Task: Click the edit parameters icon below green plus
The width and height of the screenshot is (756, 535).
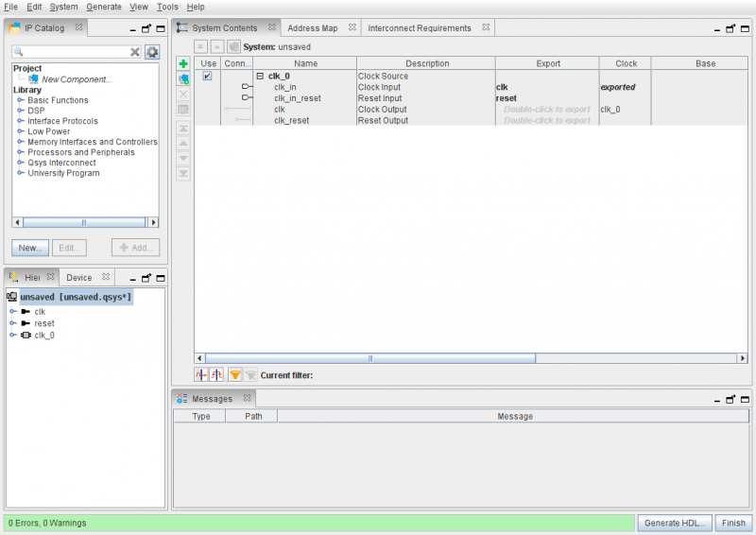Action: tap(183, 78)
